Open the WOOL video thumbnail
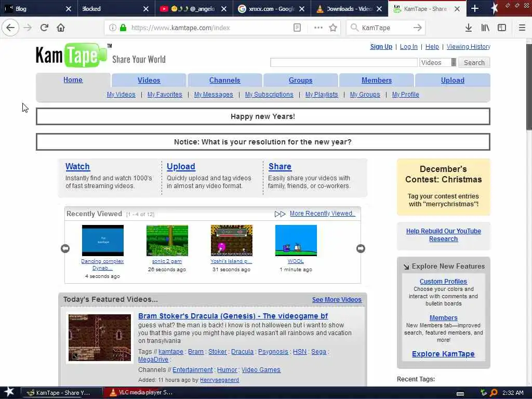532x399 pixels. pos(296,241)
